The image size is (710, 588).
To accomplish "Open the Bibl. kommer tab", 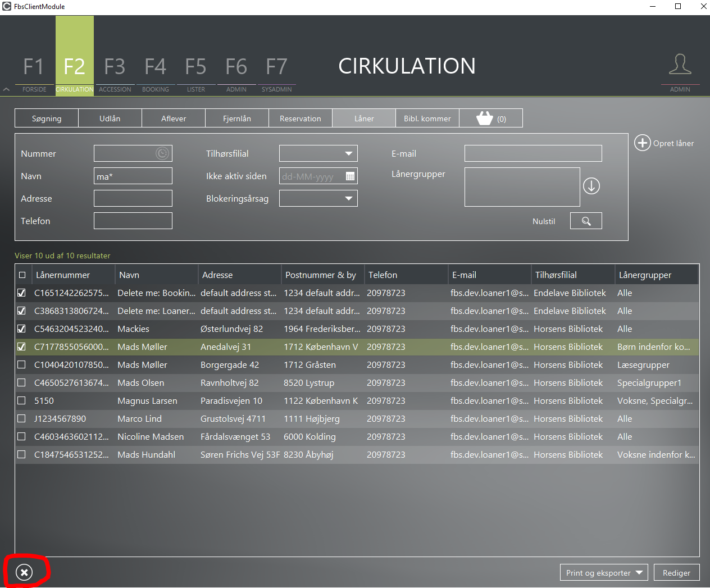I will pos(427,118).
